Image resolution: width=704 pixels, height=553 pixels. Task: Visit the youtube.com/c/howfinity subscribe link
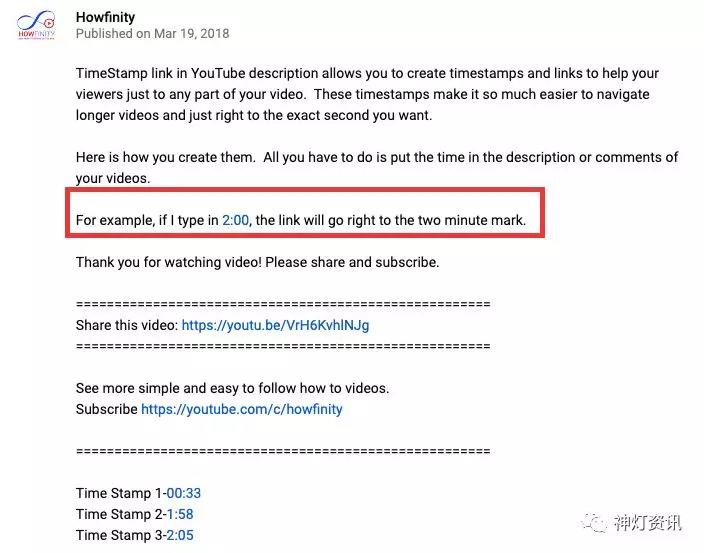pos(242,409)
